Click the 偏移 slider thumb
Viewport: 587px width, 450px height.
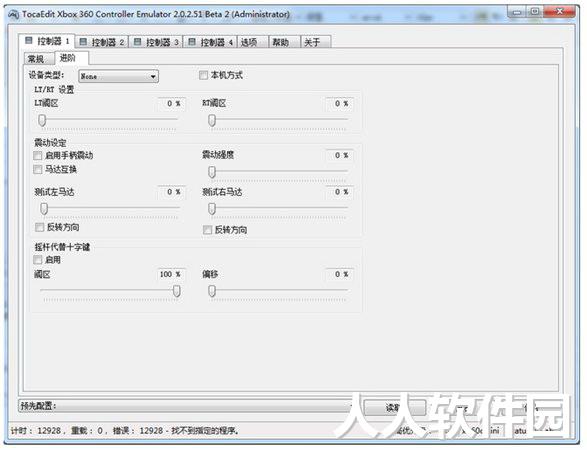coord(212,291)
